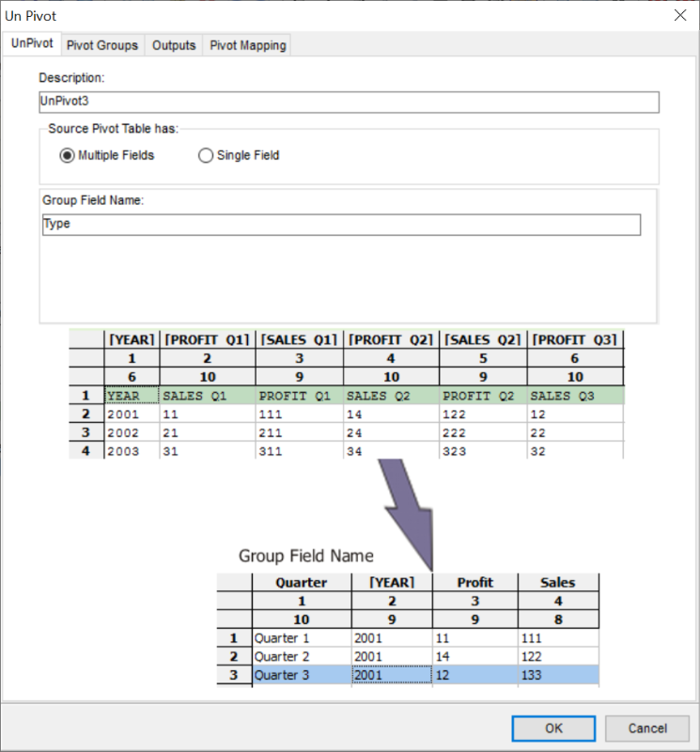Screen dimensions: 700x752
Task: Click the 2002 year cell in source table
Action: tap(132, 432)
